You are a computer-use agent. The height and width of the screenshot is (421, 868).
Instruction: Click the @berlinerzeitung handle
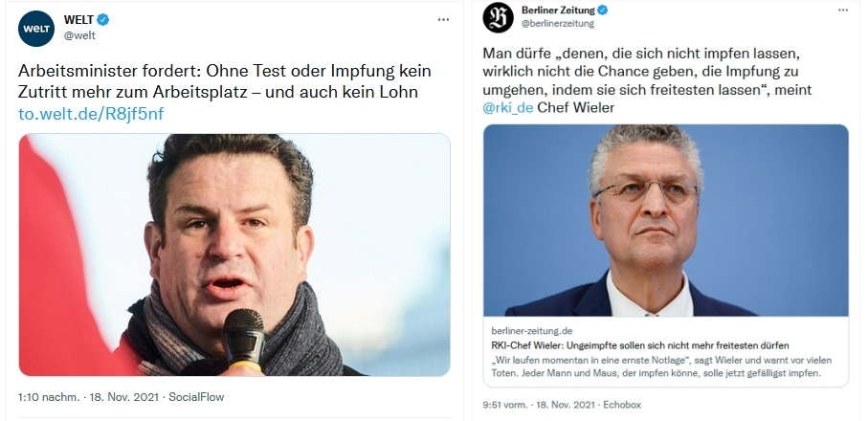(x=557, y=23)
